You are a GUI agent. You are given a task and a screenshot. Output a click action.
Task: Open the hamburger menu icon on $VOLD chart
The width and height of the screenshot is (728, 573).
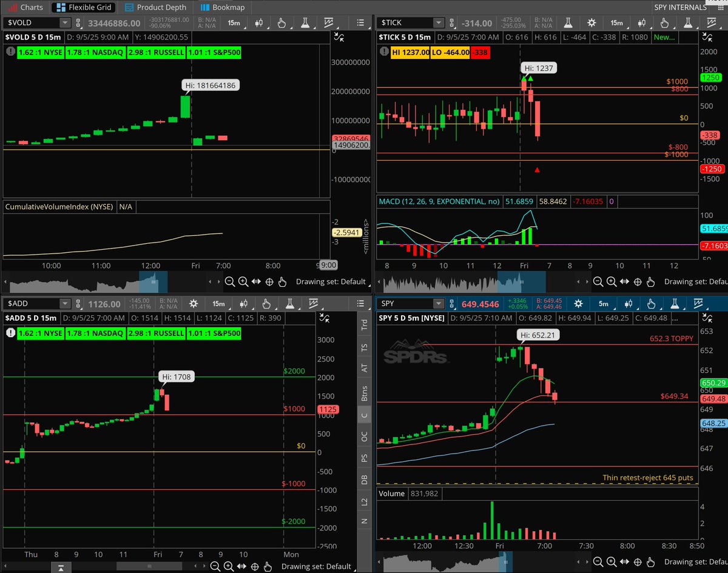[x=360, y=22]
